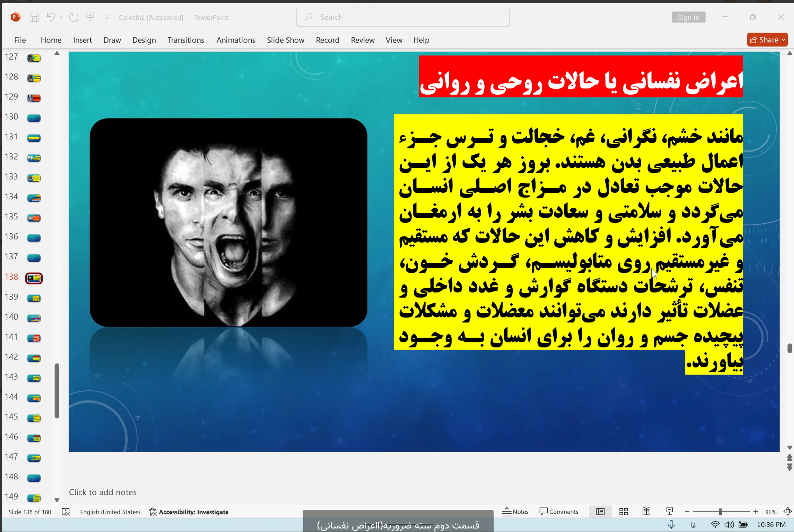Start Slide Show from status bar icon
Image resolution: width=794 pixels, height=532 pixels.
click(x=670, y=512)
